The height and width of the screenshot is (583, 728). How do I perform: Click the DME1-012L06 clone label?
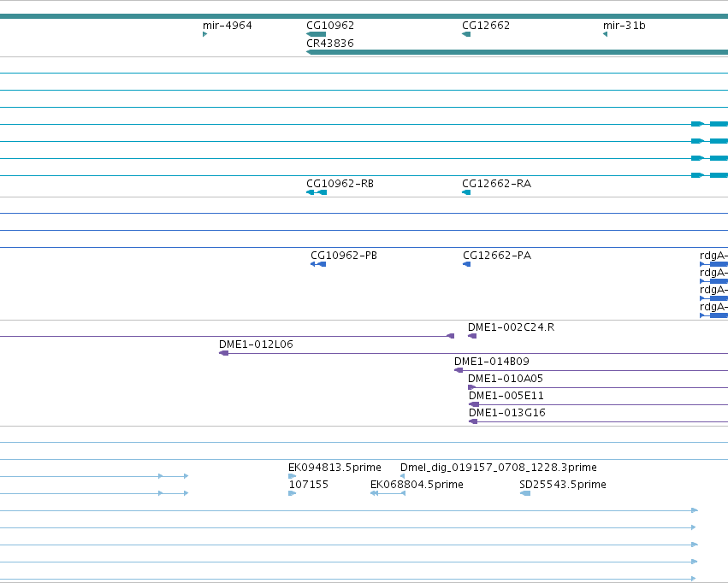click(256, 344)
